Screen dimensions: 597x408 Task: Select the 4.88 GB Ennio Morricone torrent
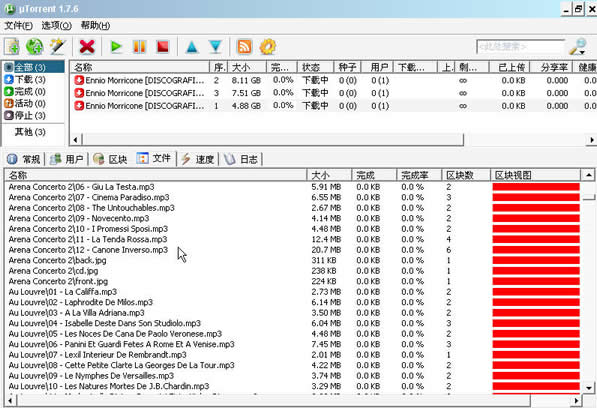334,106
